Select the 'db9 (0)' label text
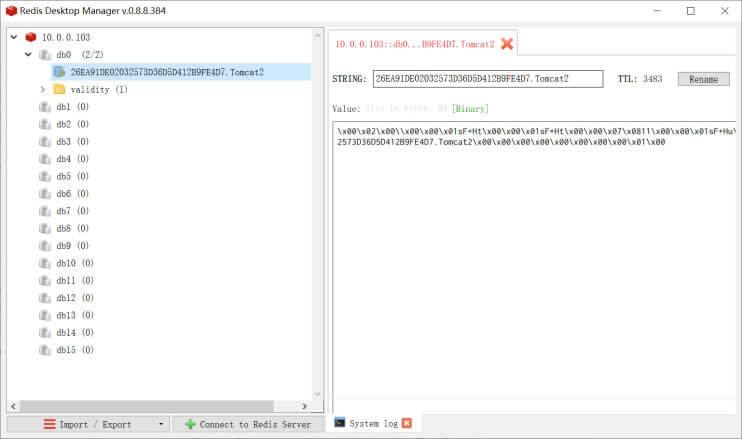The height and width of the screenshot is (439, 742). pyautogui.click(x=72, y=246)
